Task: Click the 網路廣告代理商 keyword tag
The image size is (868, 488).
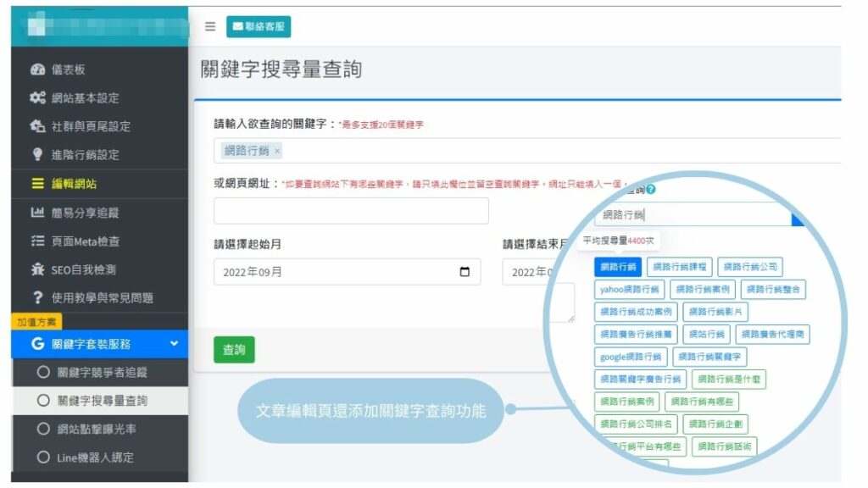Action: [772, 334]
